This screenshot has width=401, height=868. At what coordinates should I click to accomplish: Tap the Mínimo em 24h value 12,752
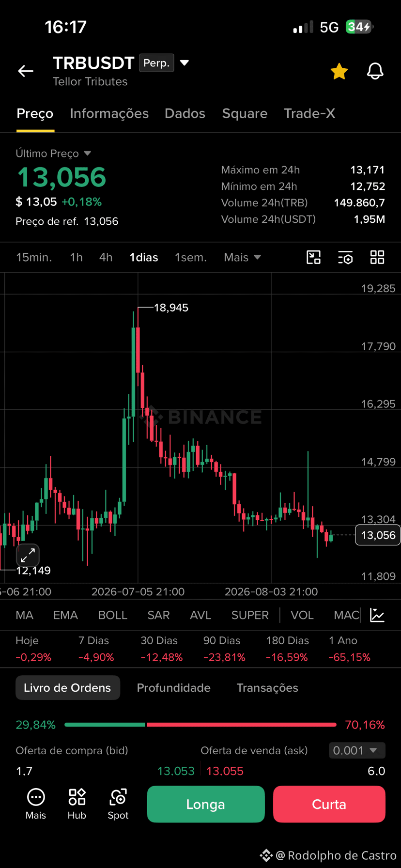tap(368, 186)
